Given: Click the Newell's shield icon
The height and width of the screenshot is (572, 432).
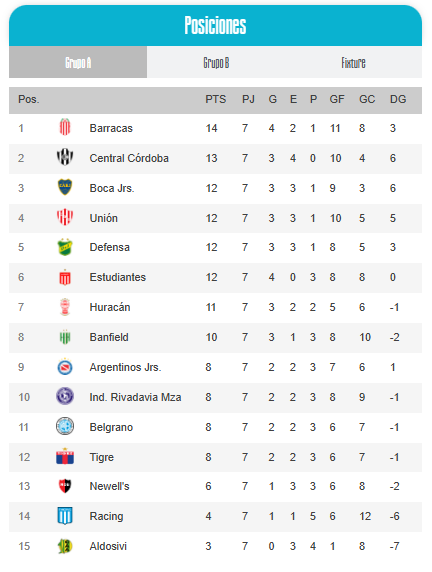Looking at the screenshot, I should 65,486.
